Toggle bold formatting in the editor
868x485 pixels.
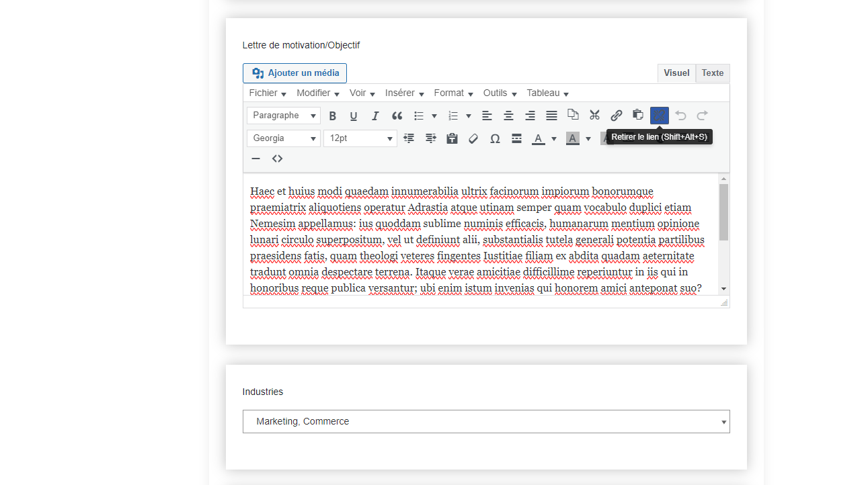coord(332,116)
